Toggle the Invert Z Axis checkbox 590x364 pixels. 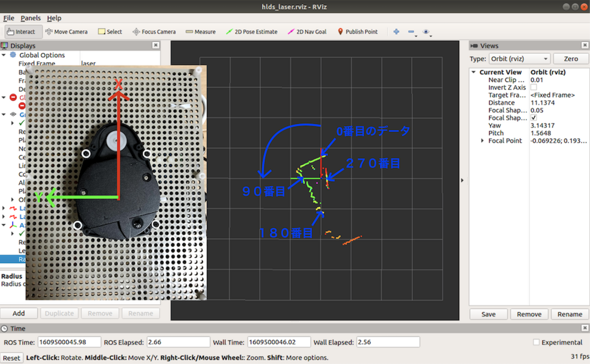point(534,88)
